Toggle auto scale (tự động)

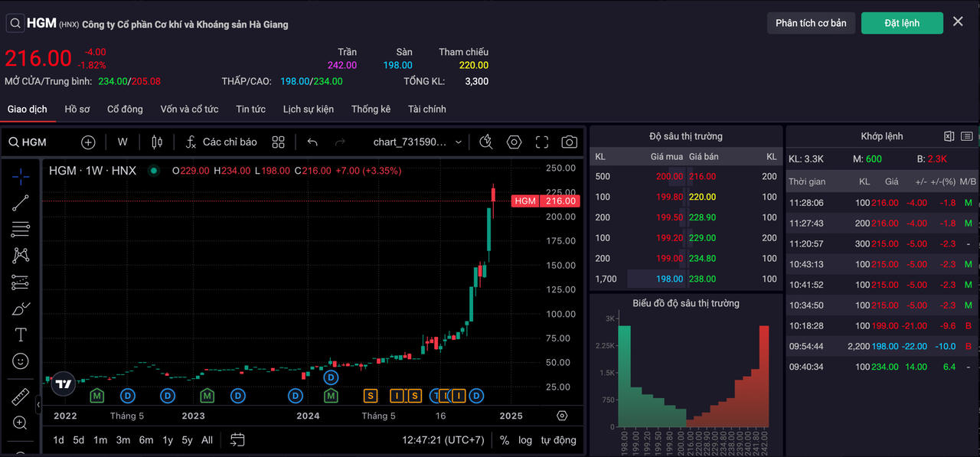click(558, 440)
